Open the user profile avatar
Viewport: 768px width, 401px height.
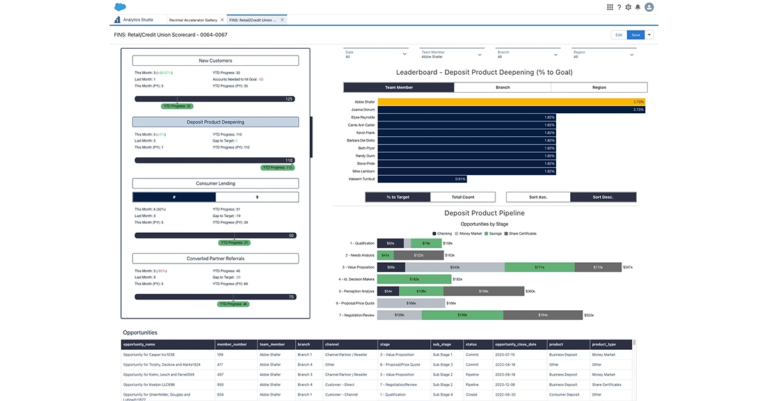click(x=649, y=7)
